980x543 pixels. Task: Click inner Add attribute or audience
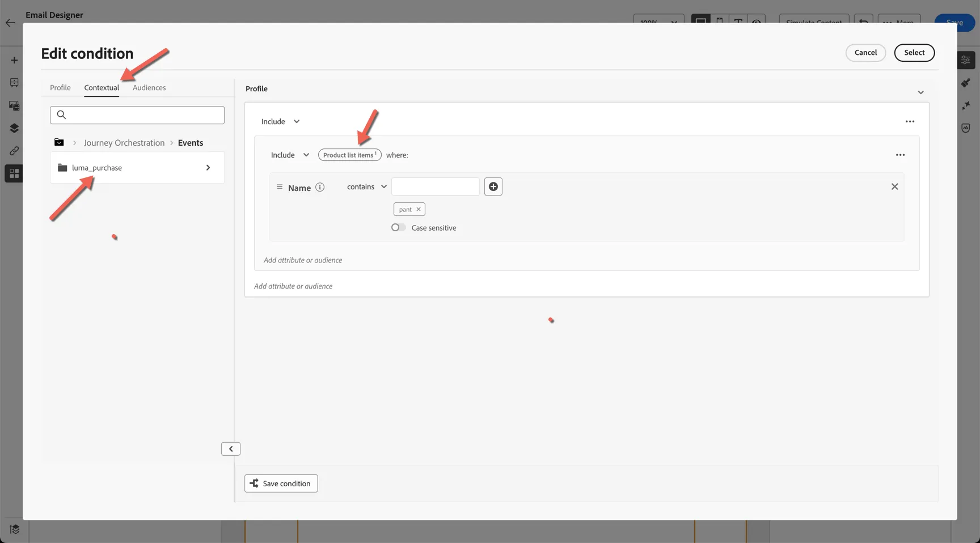point(303,260)
